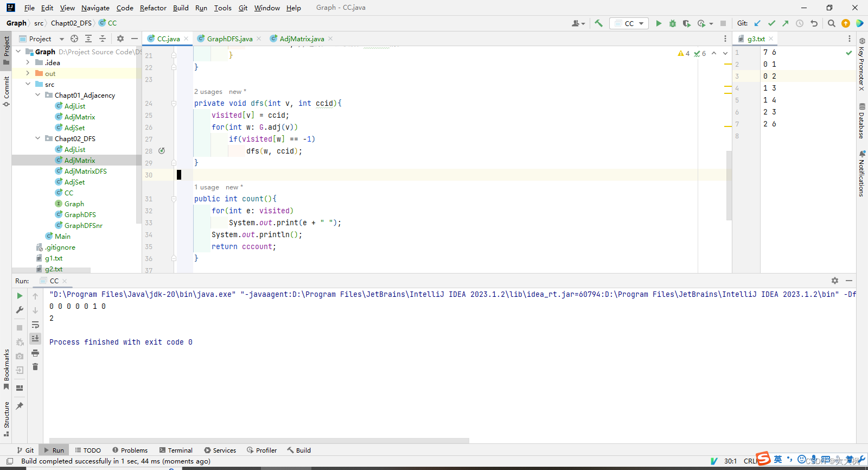Toggle Key Promoter X side panel
868x470 pixels.
tap(861, 64)
